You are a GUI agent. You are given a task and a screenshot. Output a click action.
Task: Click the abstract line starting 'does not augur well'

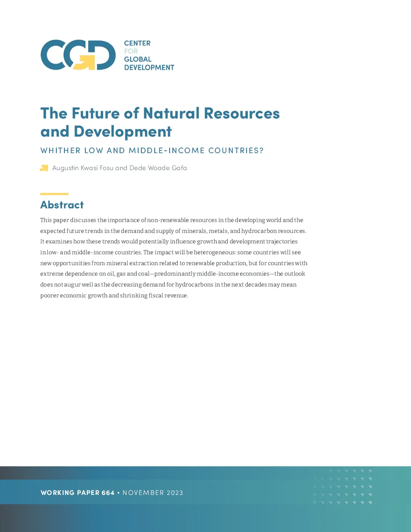pos(168,285)
